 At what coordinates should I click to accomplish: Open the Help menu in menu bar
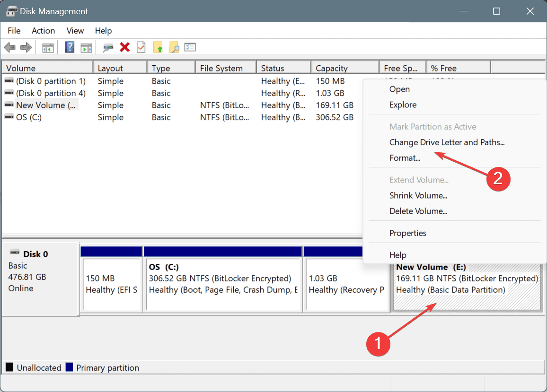click(x=103, y=31)
